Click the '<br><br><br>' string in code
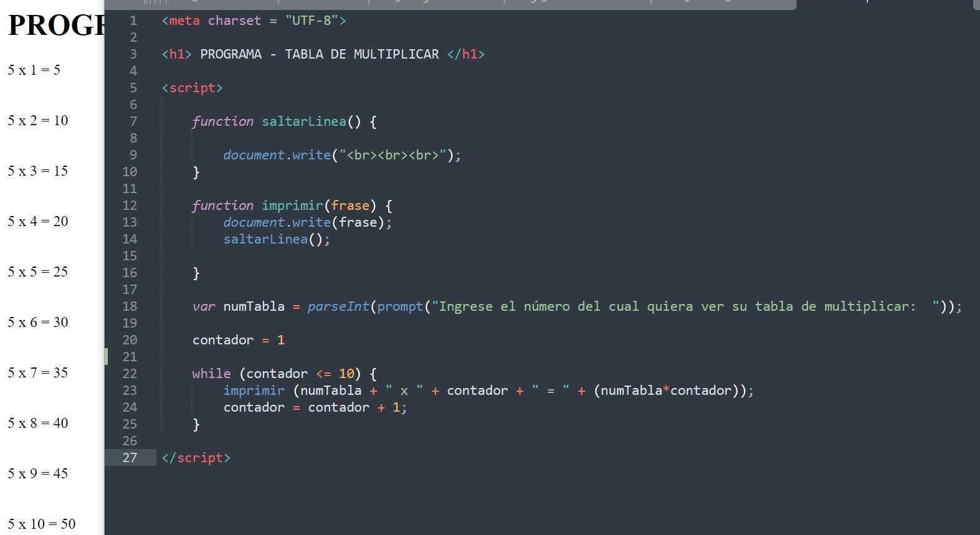This screenshot has width=980, height=535. pyautogui.click(x=392, y=155)
